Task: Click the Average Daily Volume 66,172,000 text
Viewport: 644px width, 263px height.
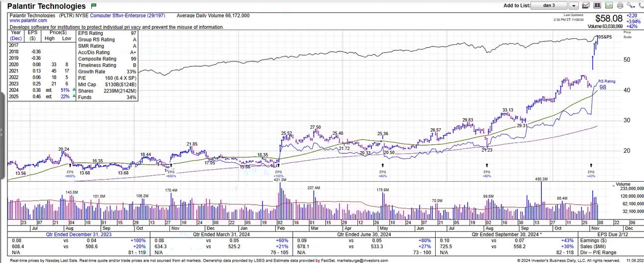Action: tap(212, 15)
